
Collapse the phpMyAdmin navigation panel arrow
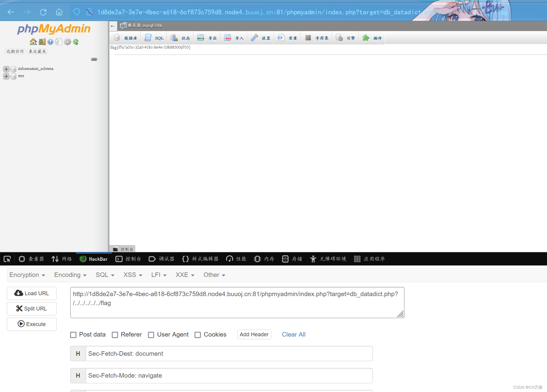click(x=113, y=26)
